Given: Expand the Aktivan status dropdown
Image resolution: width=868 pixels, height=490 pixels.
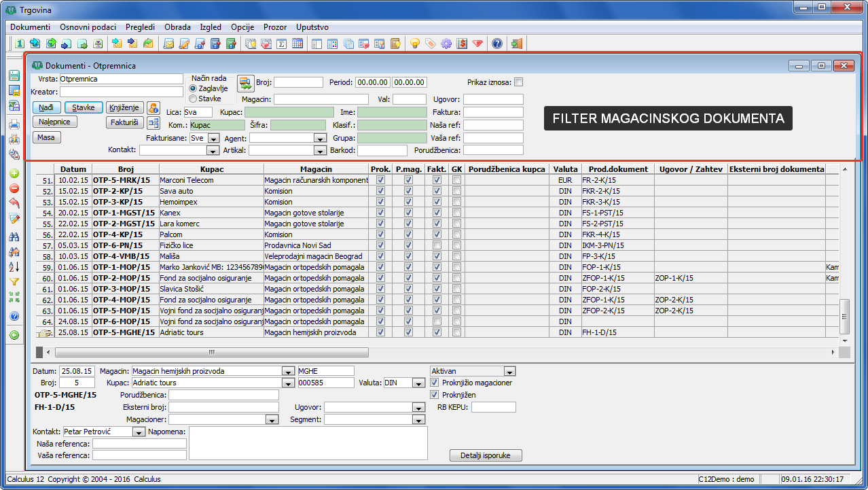Looking at the screenshot, I should [509, 371].
